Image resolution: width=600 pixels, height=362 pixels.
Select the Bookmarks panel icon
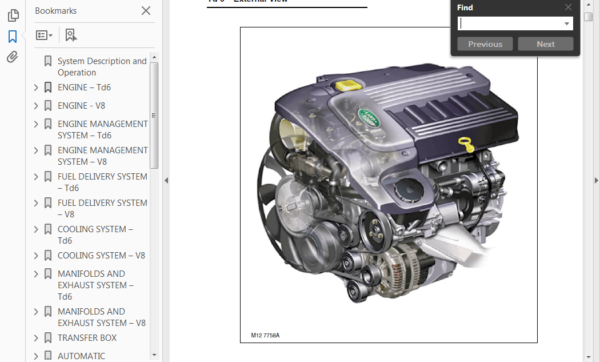[x=13, y=37]
